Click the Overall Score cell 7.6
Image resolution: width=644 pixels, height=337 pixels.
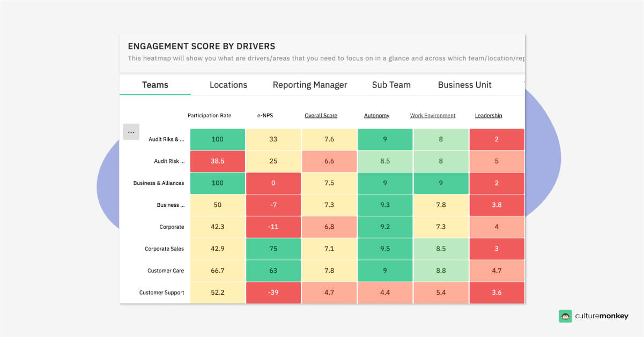tap(329, 139)
